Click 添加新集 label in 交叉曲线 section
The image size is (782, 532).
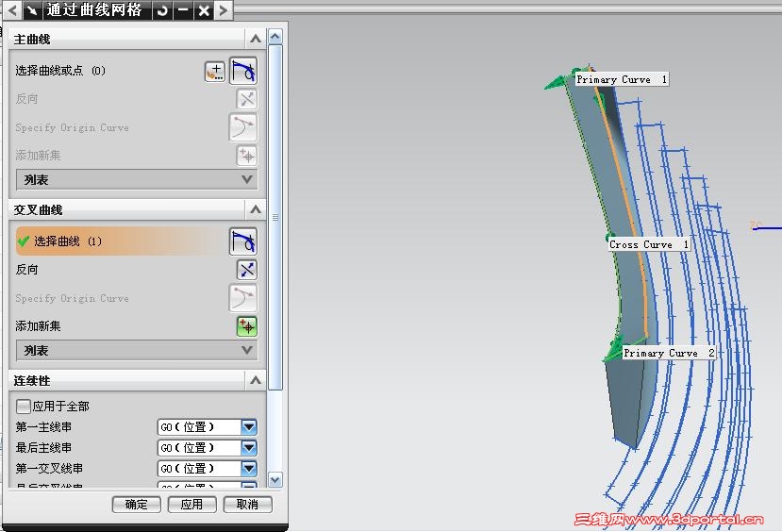point(38,326)
